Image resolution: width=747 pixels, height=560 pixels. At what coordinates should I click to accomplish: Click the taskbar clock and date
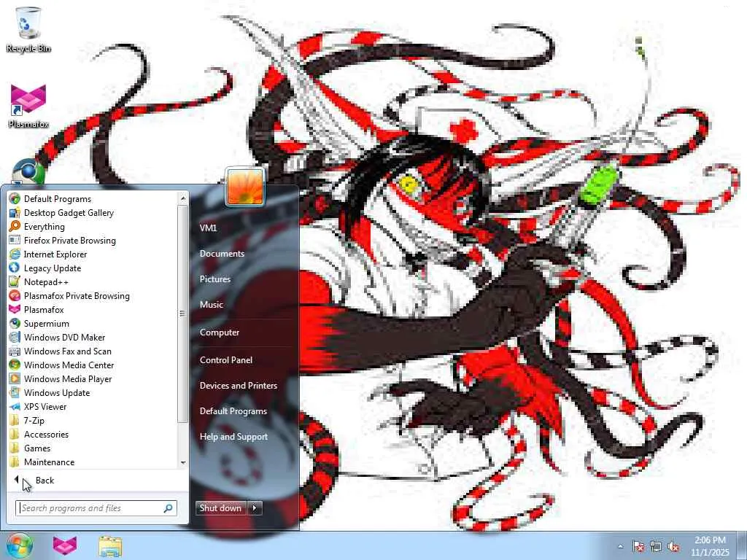tap(710, 546)
